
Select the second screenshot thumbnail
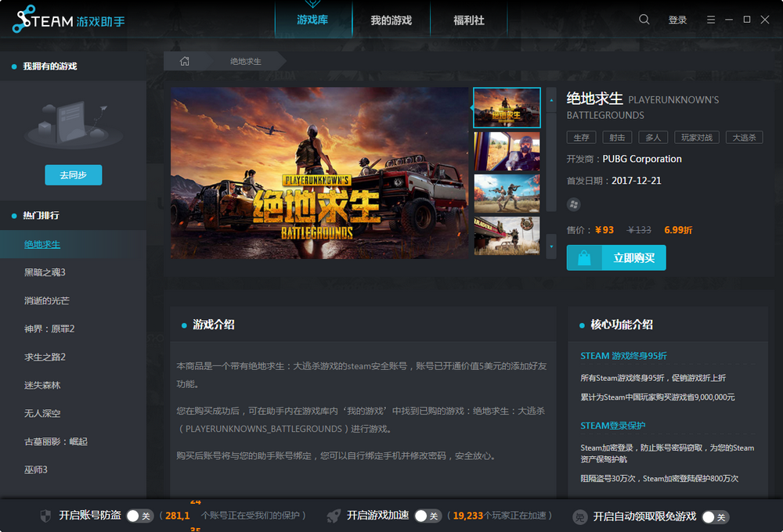pyautogui.click(x=507, y=150)
